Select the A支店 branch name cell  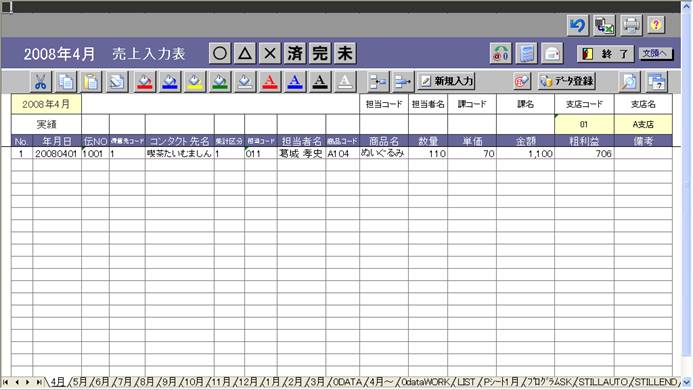click(x=644, y=124)
